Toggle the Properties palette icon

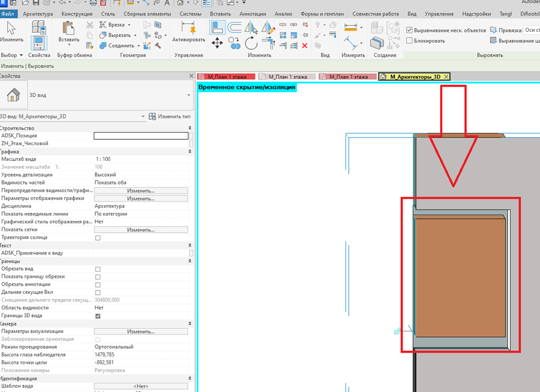point(39,43)
